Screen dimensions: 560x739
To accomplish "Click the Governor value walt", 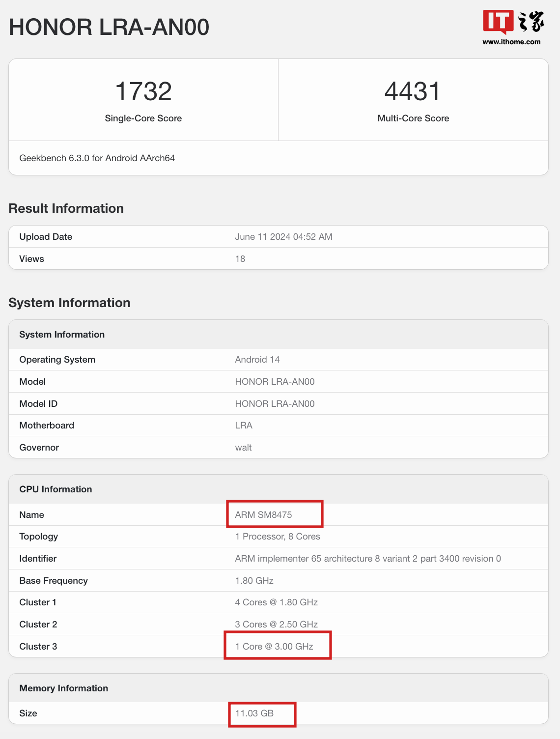I will [243, 447].
